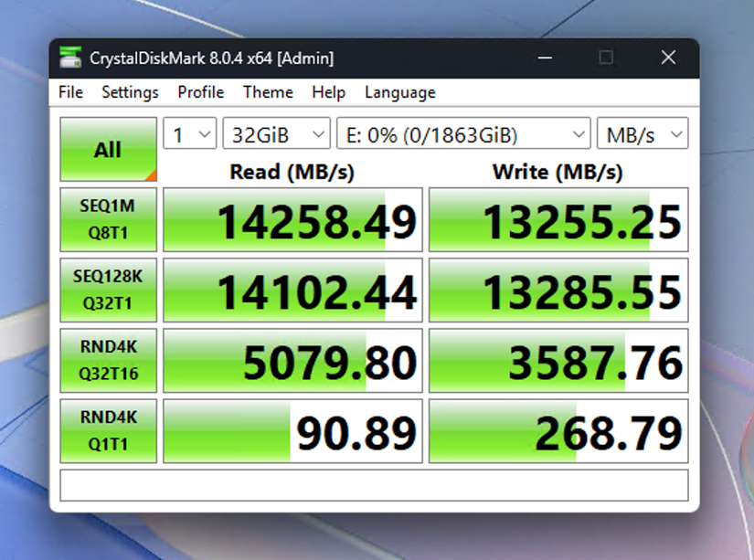The width and height of the screenshot is (754, 560).
Task: Open the Theme menu
Action: (x=267, y=92)
